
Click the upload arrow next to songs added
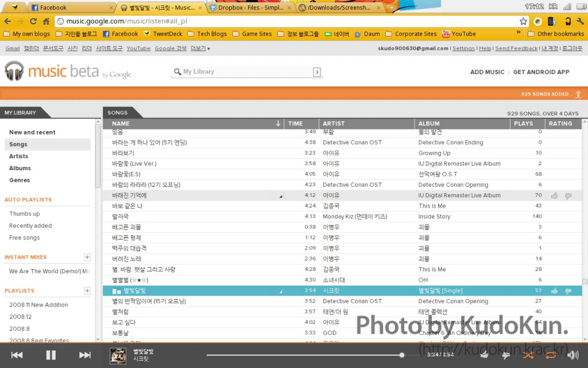[578, 94]
